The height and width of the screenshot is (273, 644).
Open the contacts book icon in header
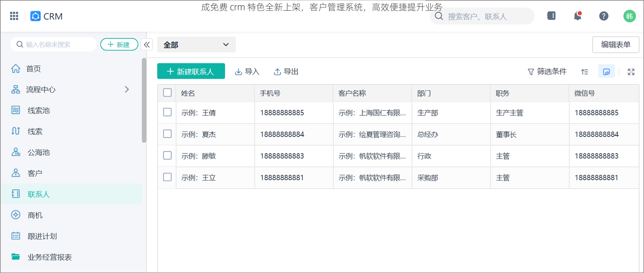551,16
